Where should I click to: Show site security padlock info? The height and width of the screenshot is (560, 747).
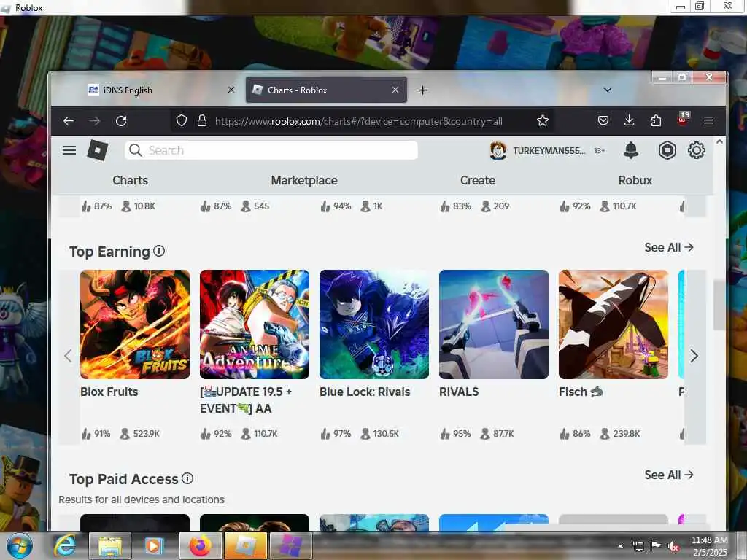coord(202,121)
